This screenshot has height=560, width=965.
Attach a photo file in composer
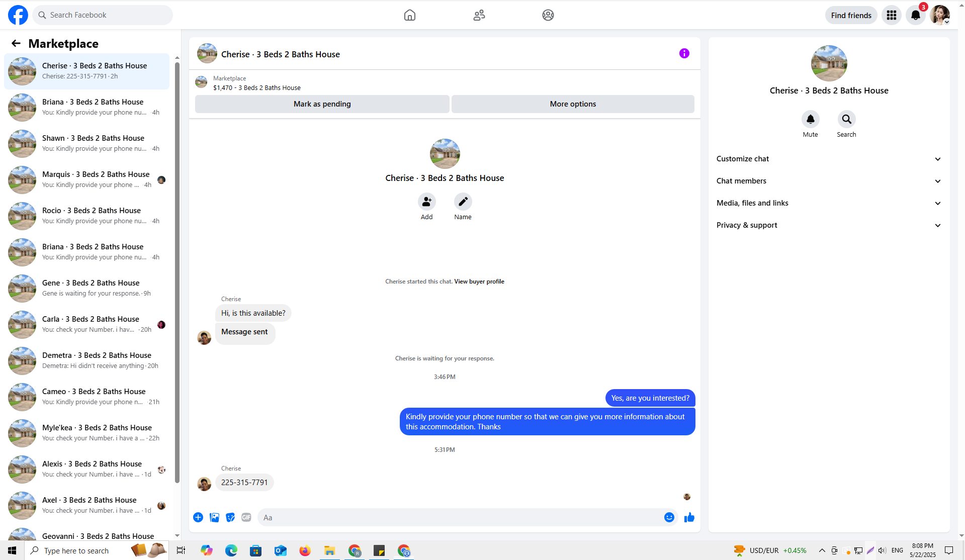(214, 517)
